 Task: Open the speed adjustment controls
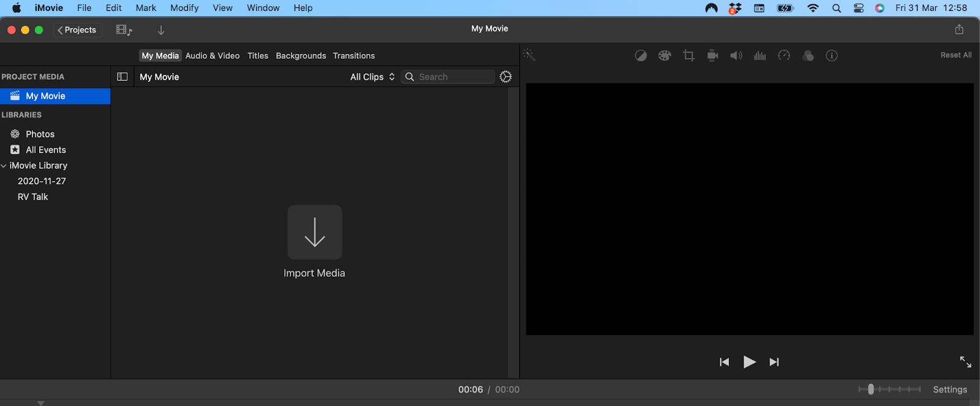point(784,56)
